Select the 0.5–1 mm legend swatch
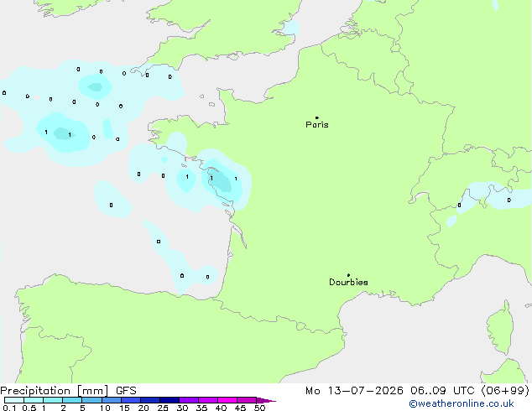Viewport: 532px width, 411px height. (x=34, y=400)
